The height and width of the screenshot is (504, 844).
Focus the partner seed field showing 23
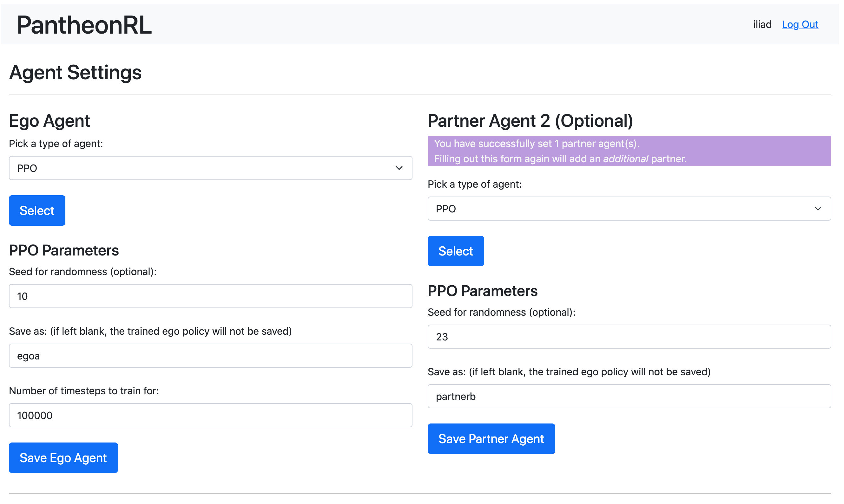tap(629, 337)
